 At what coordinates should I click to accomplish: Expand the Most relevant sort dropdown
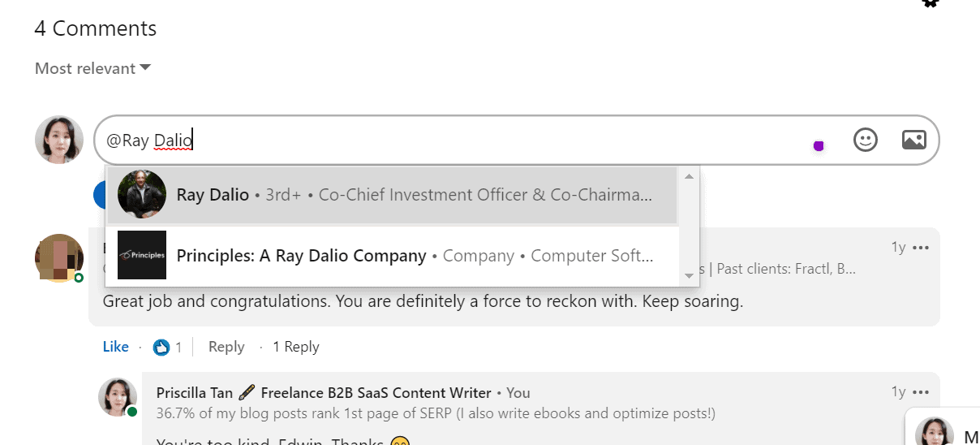point(92,68)
